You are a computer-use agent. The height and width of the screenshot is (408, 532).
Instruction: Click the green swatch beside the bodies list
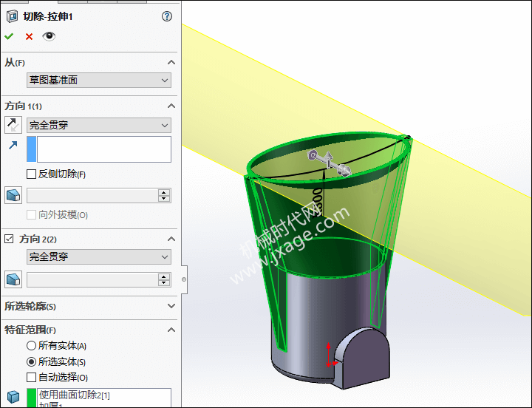click(x=31, y=398)
